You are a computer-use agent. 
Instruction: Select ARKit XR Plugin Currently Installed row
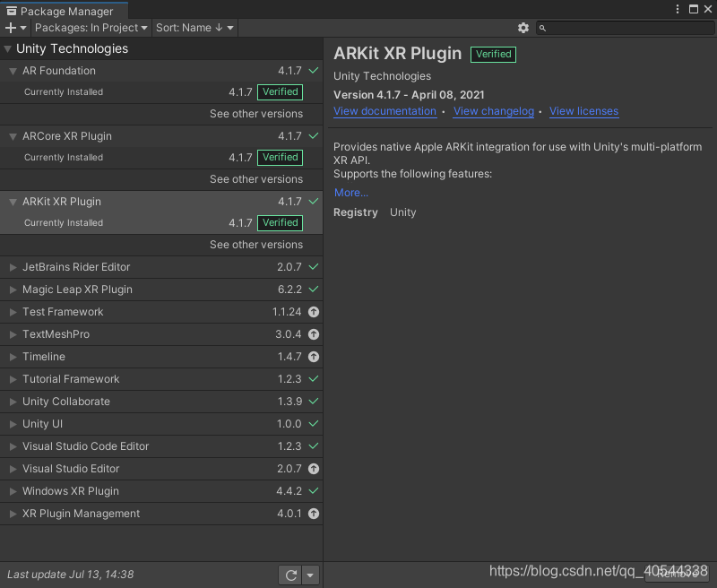(161, 222)
